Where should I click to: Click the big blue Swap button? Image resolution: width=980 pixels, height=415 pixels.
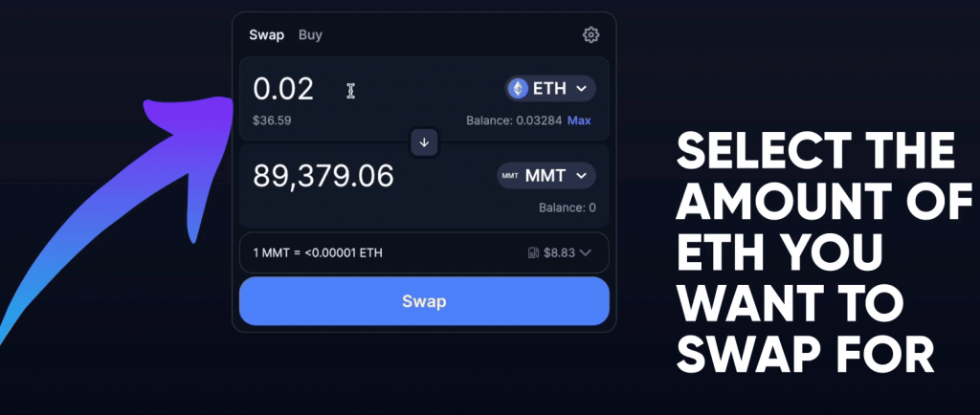point(424,301)
